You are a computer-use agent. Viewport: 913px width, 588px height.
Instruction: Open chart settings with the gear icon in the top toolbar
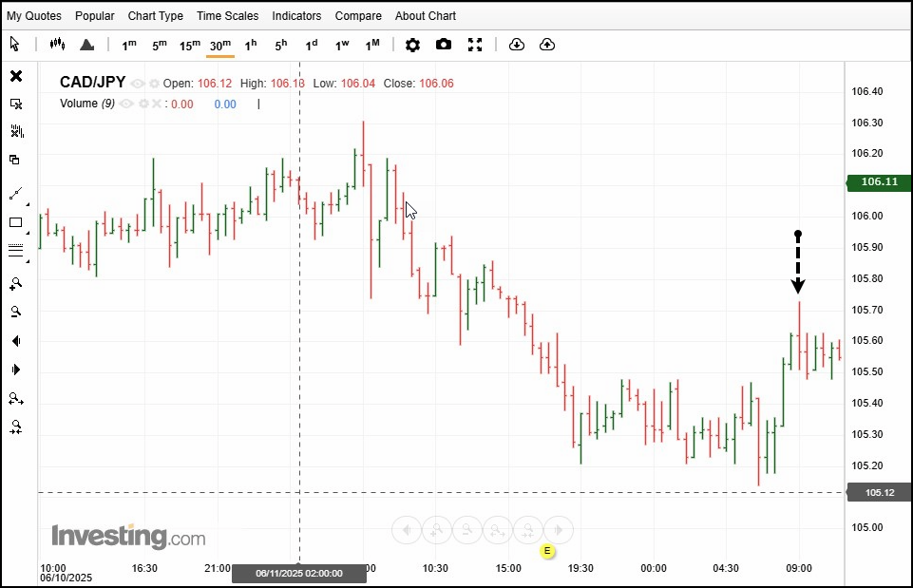[412, 45]
